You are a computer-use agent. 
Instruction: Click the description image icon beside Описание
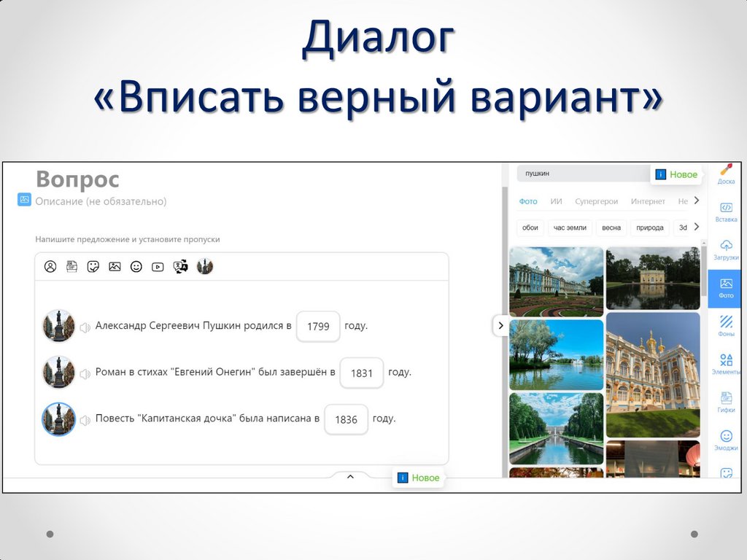24,200
